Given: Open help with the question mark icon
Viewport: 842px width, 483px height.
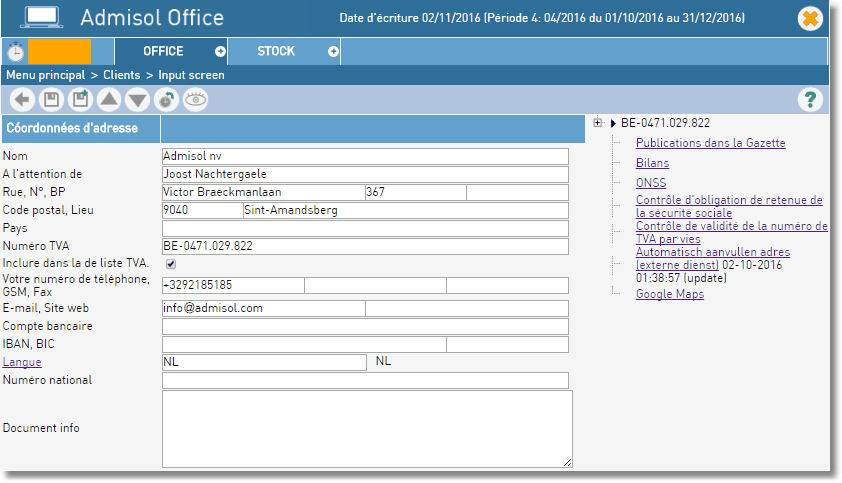Looking at the screenshot, I should click(x=810, y=99).
